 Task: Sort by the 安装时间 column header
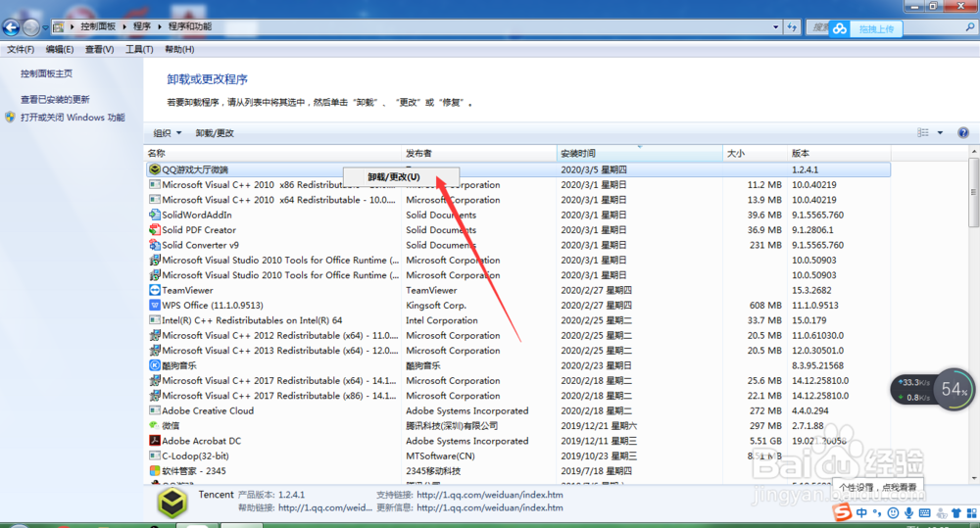(x=639, y=153)
